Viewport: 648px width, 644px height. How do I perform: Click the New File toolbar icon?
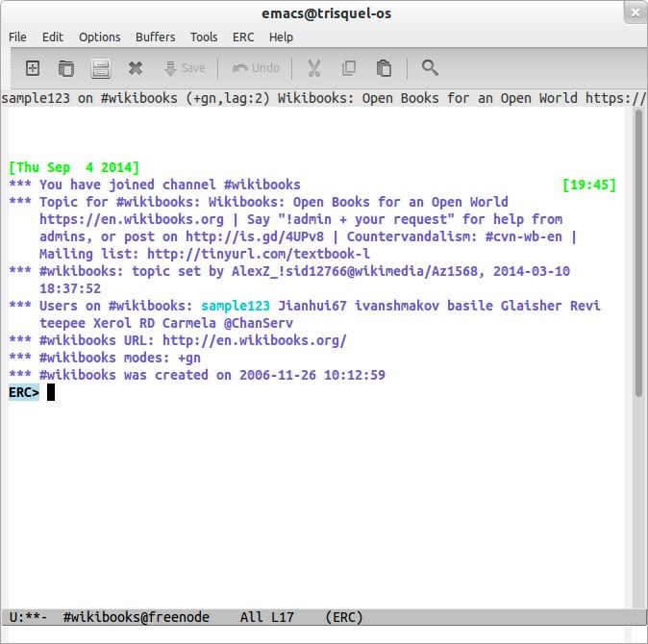click(32, 68)
